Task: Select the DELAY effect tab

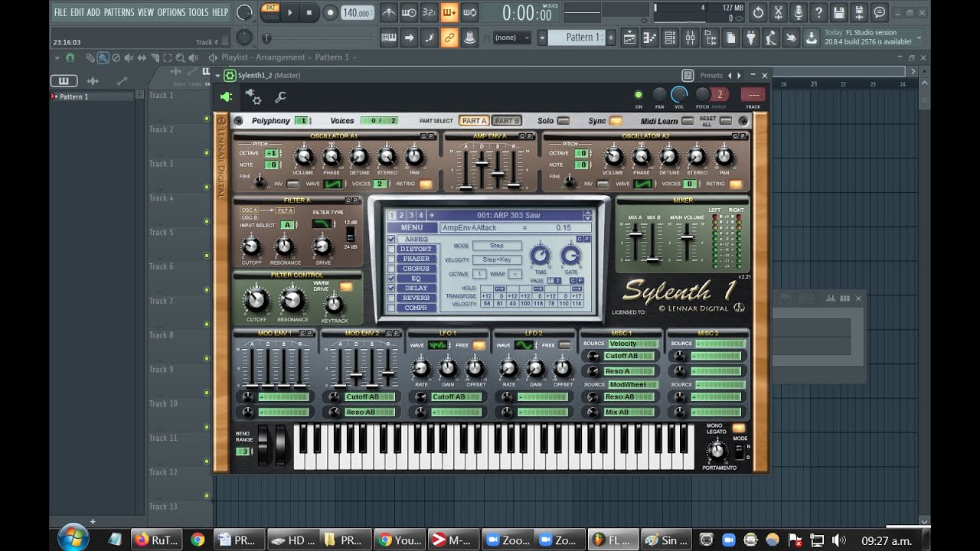Action: [x=416, y=289]
